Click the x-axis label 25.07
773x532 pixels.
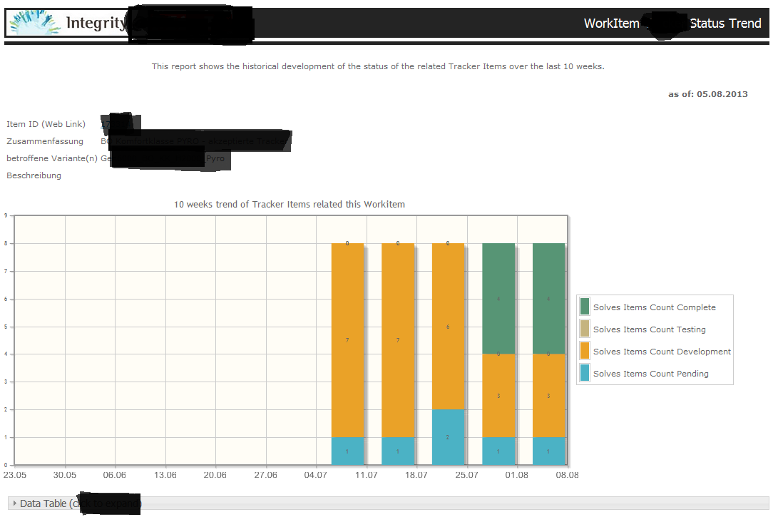click(467, 475)
